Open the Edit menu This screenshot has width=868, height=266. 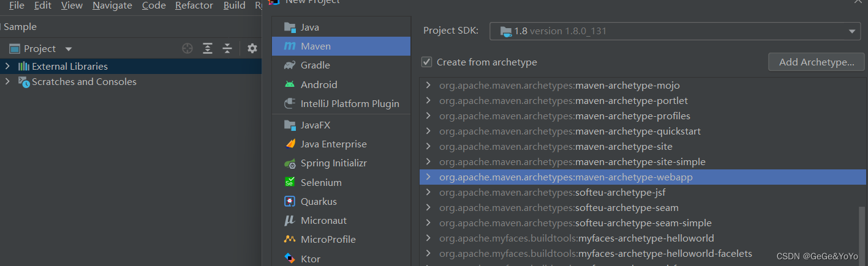pyautogui.click(x=43, y=6)
